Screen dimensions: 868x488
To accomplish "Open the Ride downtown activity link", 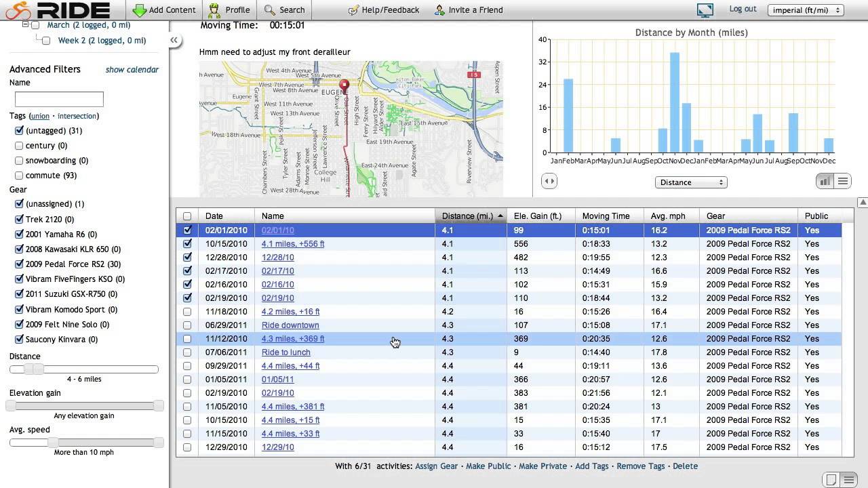I will click(290, 325).
